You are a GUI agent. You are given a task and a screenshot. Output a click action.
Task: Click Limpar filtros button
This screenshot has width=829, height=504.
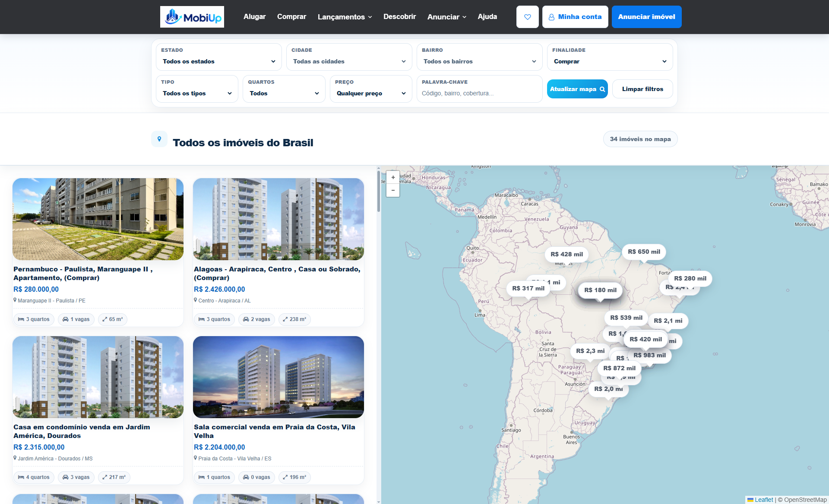coord(642,89)
